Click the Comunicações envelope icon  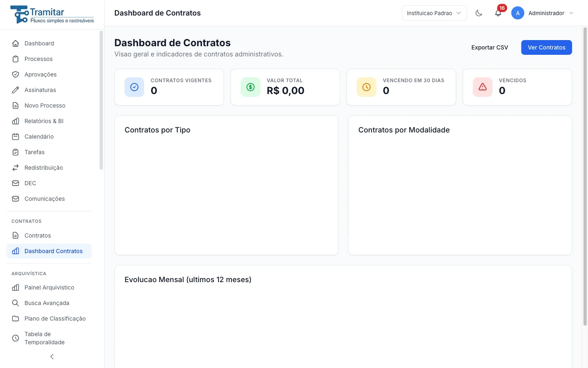(x=16, y=199)
